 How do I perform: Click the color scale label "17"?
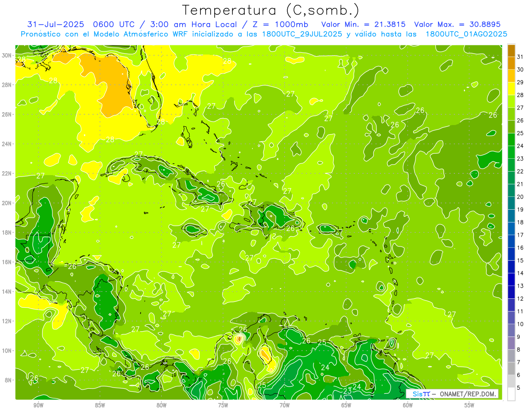pyautogui.click(x=520, y=235)
